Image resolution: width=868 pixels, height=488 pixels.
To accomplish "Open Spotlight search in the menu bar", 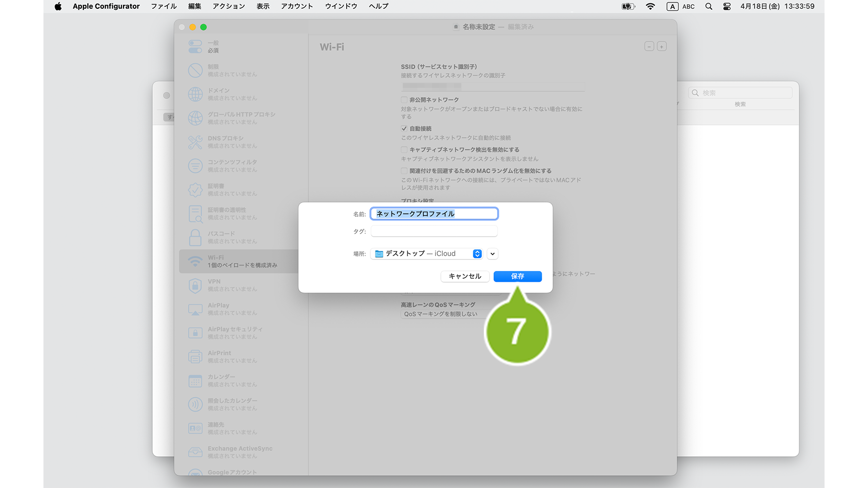I will pos(709,6).
